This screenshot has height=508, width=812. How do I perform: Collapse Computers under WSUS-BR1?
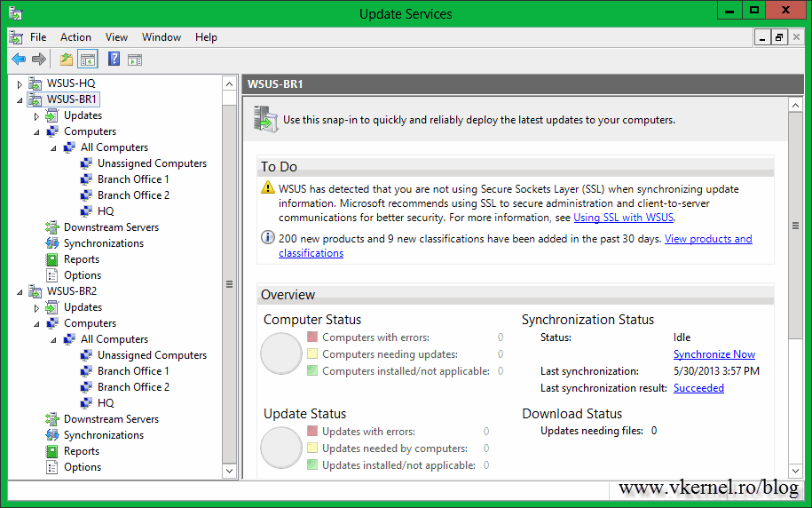pyautogui.click(x=36, y=132)
